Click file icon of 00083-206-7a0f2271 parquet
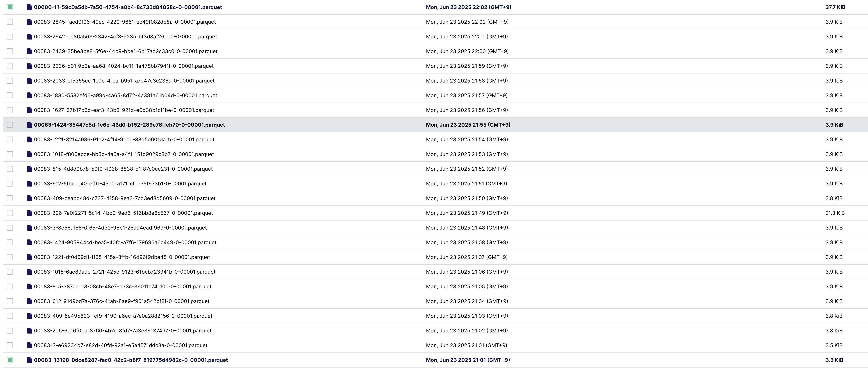The image size is (868, 369). click(x=30, y=213)
